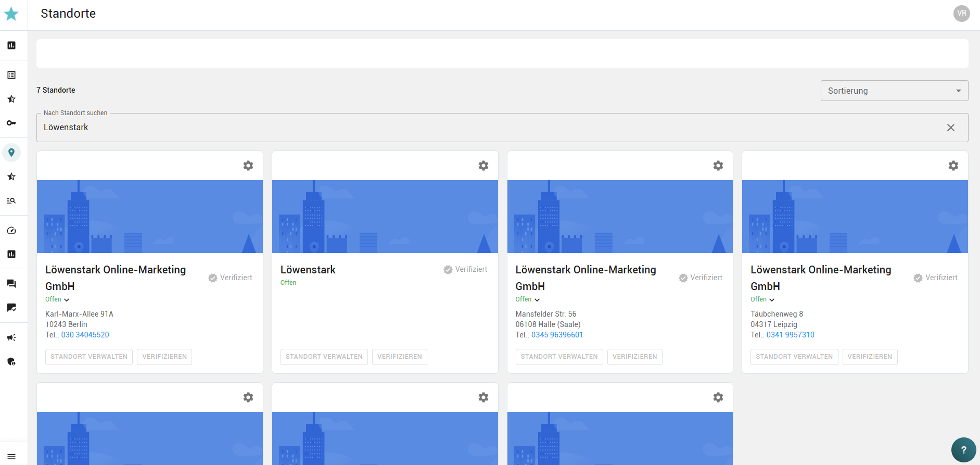Open the help question mark button
The image size is (980, 465).
point(964,450)
